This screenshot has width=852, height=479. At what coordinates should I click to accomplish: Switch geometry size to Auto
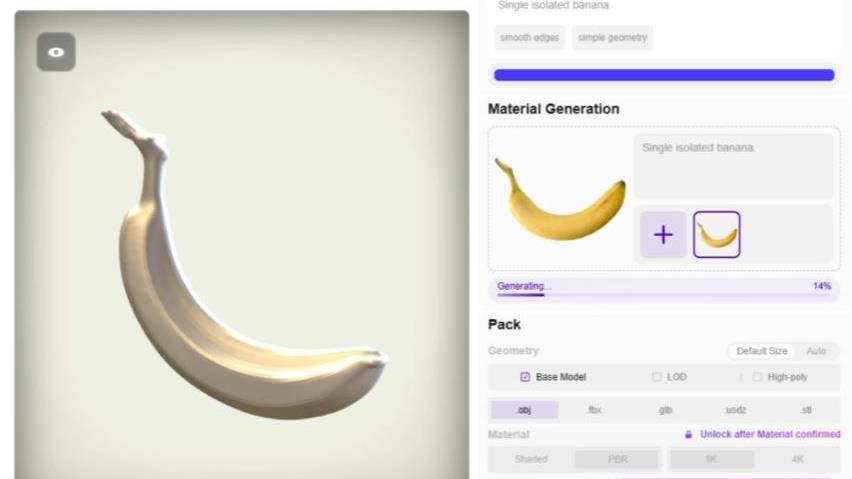point(816,351)
